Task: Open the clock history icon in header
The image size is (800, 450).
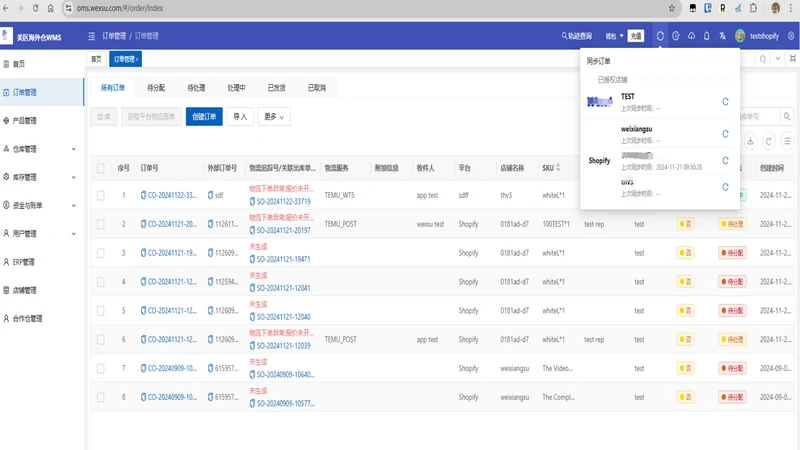Action: (676, 36)
